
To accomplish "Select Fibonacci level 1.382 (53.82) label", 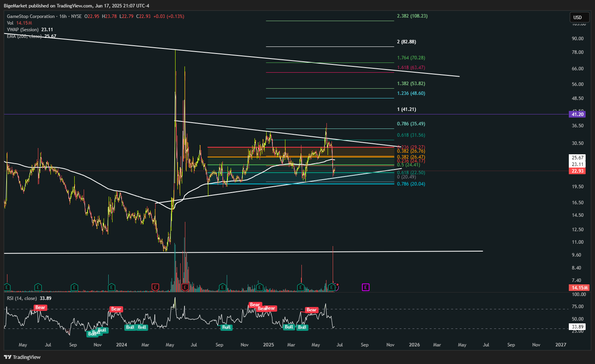I will (411, 84).
